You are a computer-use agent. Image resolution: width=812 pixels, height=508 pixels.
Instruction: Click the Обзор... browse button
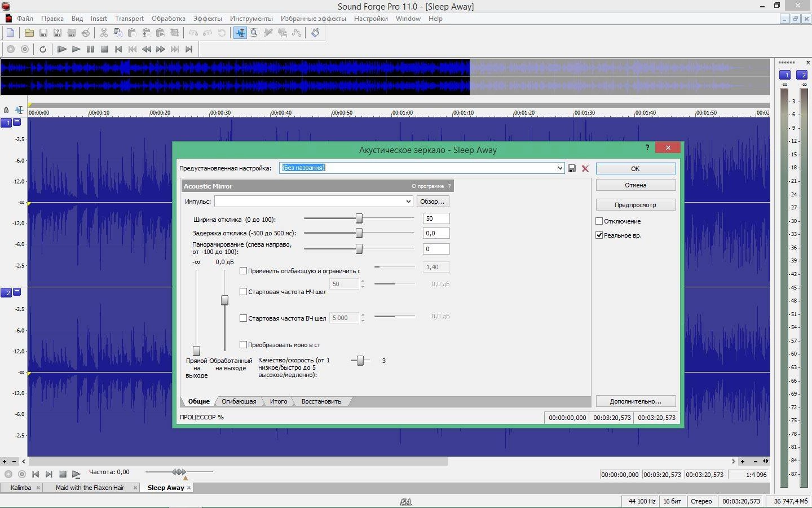point(433,202)
